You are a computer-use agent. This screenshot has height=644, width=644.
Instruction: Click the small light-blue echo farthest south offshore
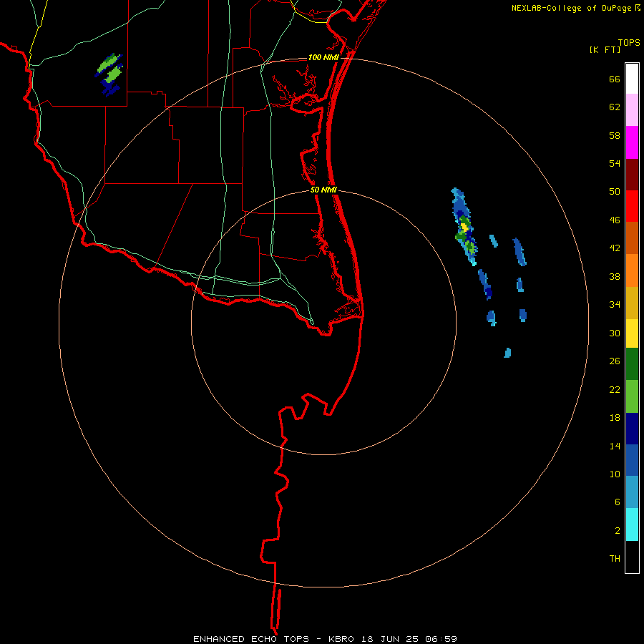click(x=507, y=353)
